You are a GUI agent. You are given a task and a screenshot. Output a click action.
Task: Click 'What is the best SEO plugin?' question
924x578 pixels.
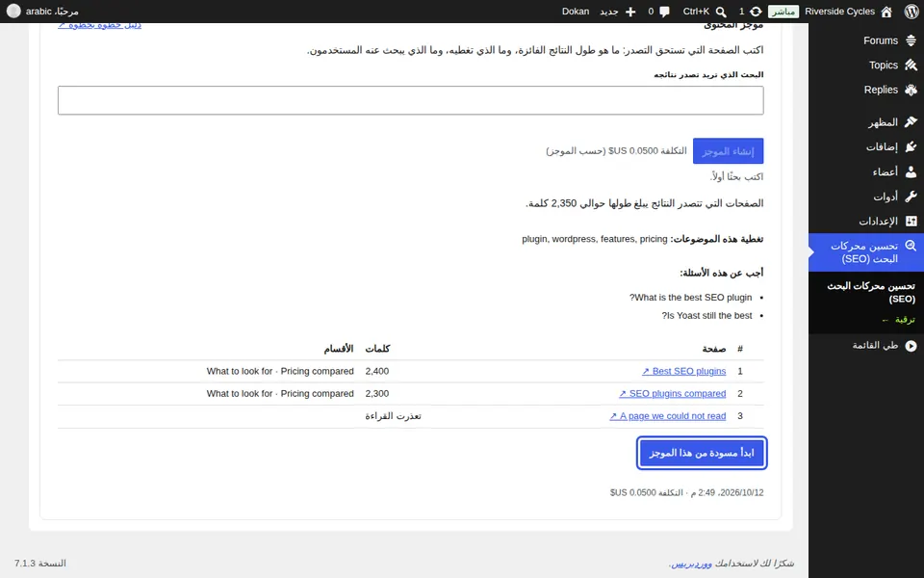[x=691, y=298]
